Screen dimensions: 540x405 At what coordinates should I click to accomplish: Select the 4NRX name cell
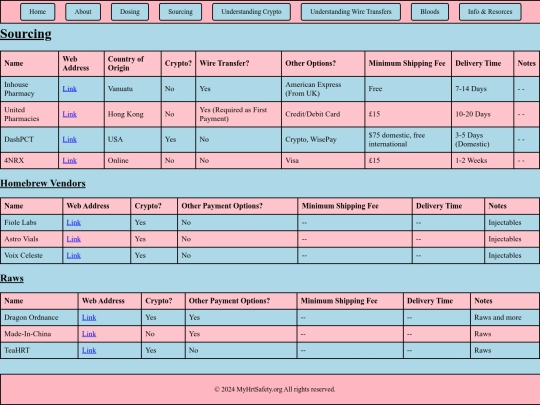(x=30, y=160)
